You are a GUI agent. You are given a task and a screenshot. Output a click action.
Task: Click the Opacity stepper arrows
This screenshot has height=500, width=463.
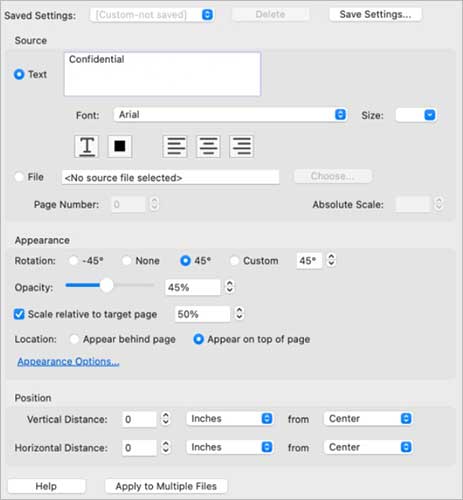point(230,287)
